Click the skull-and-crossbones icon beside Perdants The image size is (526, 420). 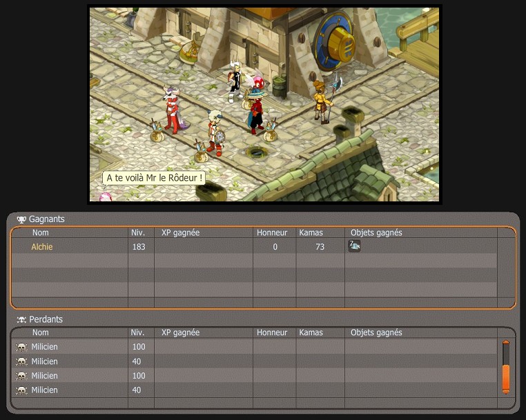pos(21,320)
